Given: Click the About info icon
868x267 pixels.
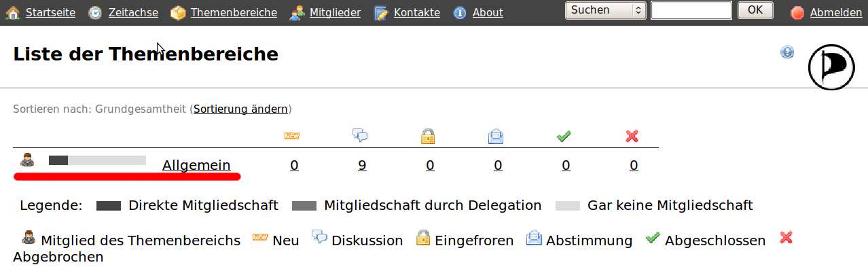Looking at the screenshot, I should (460, 12).
